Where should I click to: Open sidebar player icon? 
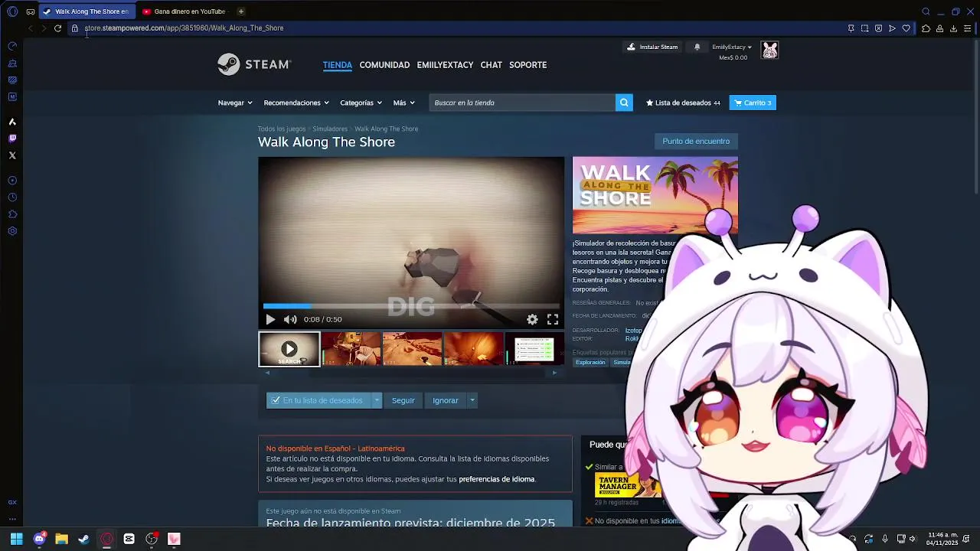pos(12,181)
